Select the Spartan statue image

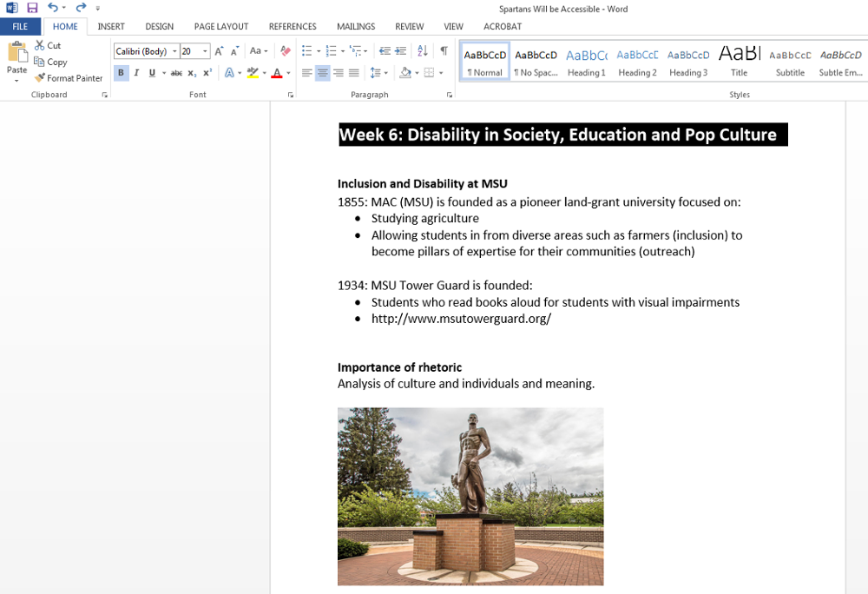(470, 497)
